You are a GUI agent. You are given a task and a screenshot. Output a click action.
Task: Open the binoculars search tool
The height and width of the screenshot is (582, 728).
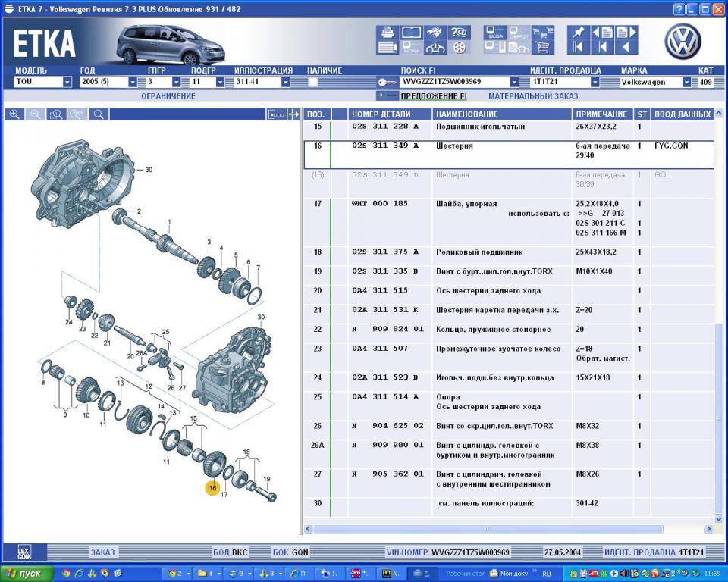pos(435,32)
